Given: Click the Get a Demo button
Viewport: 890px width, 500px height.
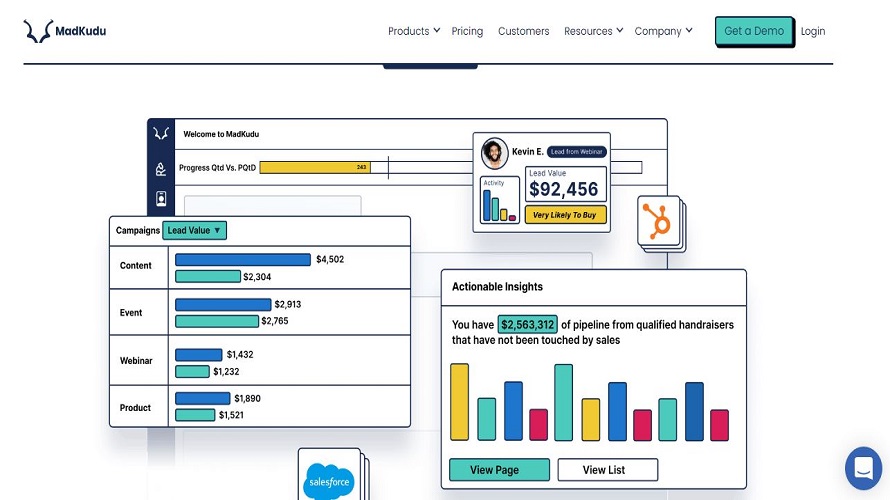Looking at the screenshot, I should click(x=754, y=31).
